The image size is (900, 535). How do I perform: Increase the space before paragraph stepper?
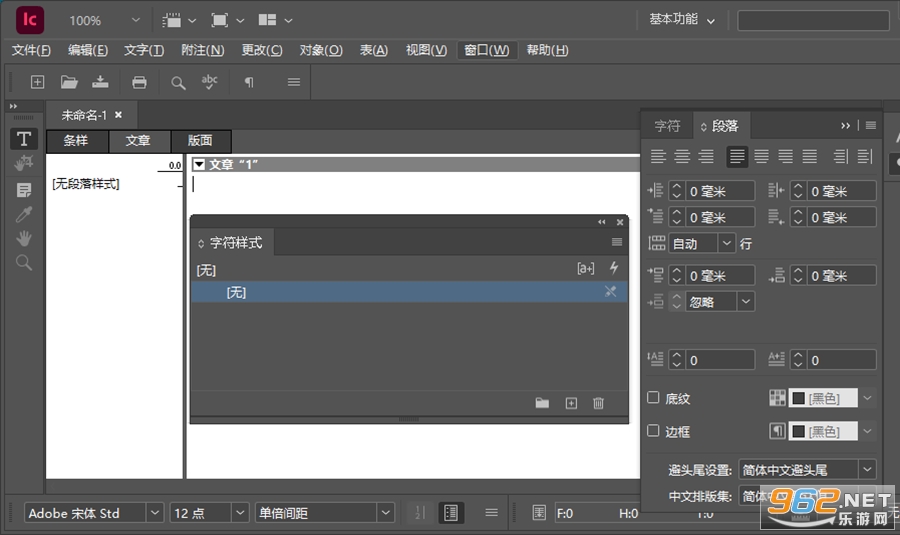point(676,271)
